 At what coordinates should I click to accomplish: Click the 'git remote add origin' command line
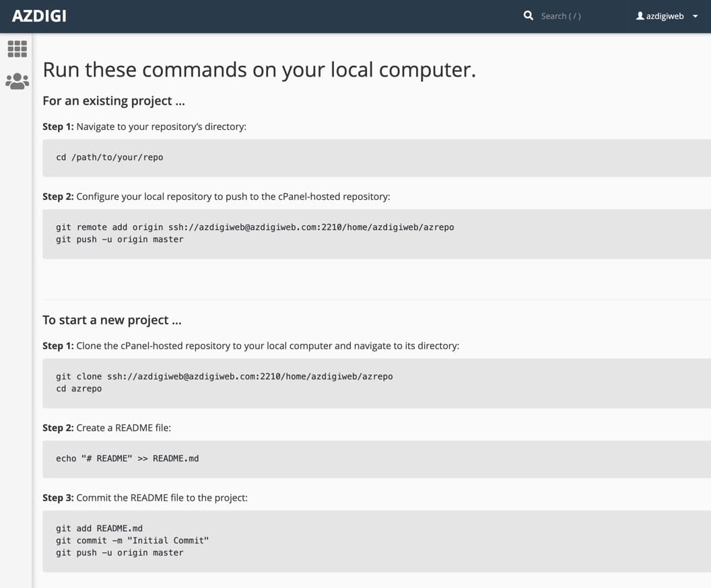click(x=255, y=227)
